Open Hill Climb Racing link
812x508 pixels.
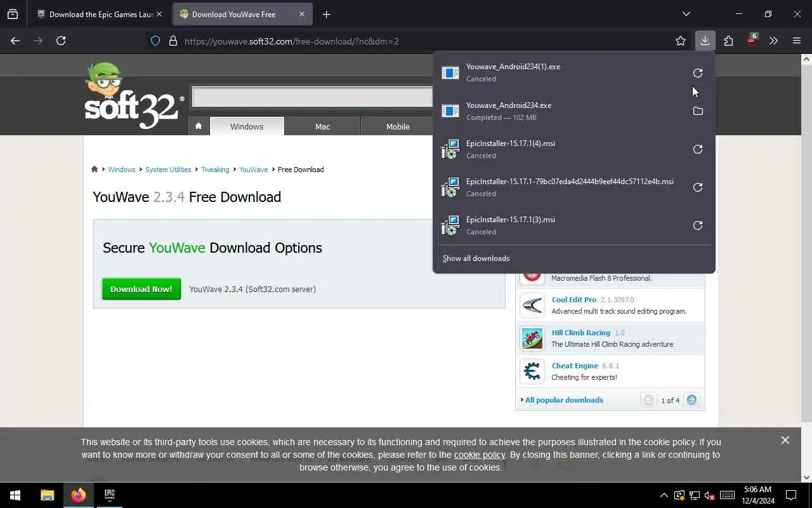[581, 333]
